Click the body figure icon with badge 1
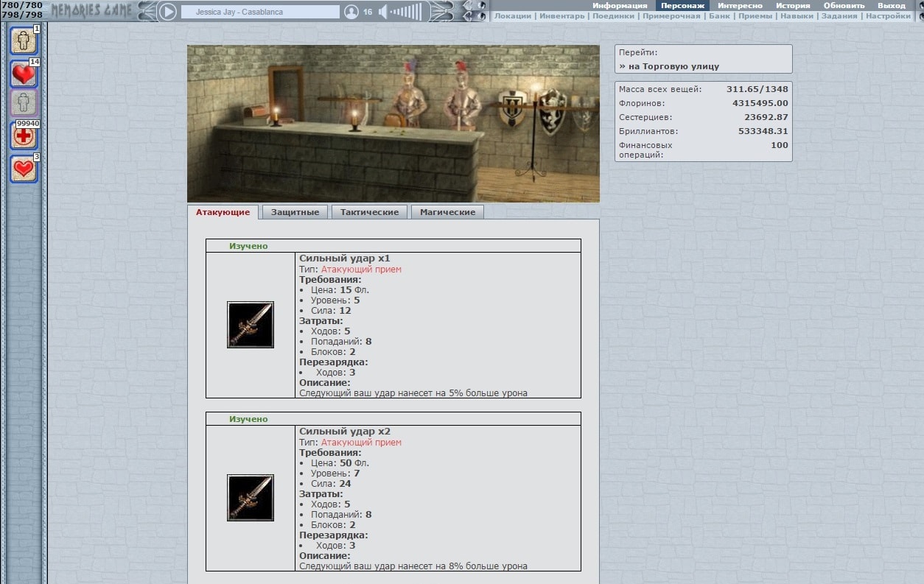924x584 pixels. (x=24, y=41)
